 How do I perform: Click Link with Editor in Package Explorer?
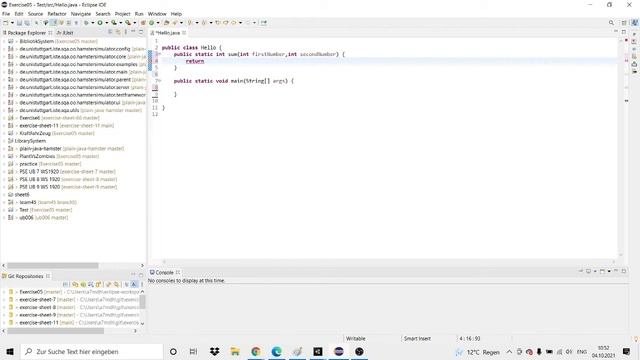[x=118, y=32]
